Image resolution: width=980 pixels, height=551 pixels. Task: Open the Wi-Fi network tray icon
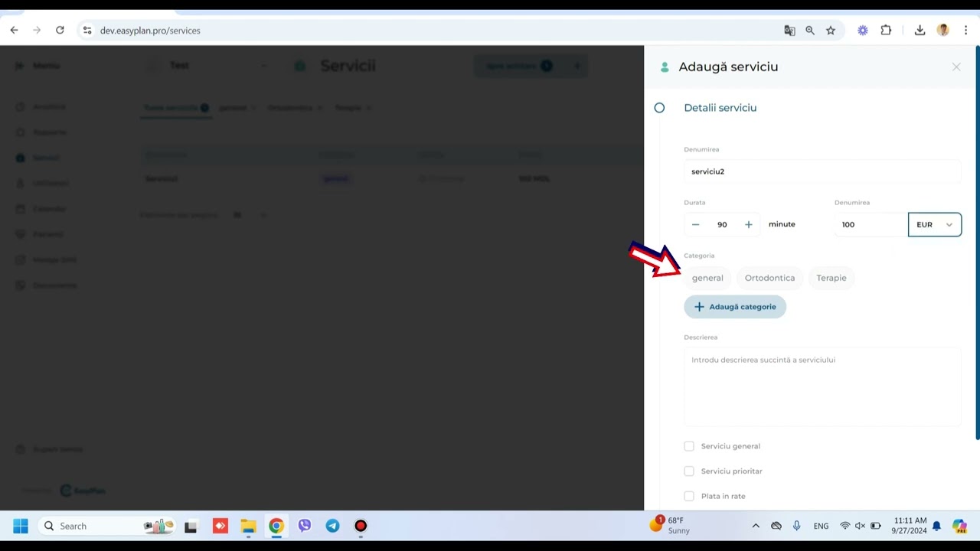click(845, 526)
